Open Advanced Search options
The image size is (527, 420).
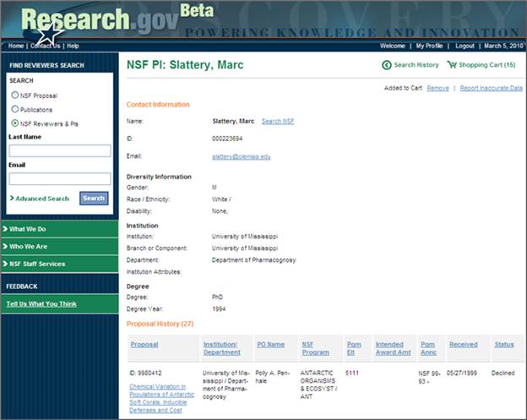click(41, 199)
